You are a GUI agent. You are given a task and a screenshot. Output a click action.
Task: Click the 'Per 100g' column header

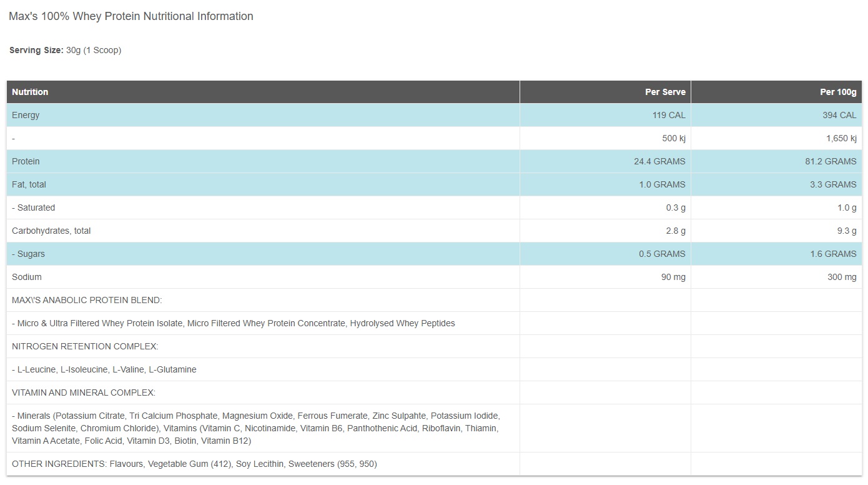838,92
